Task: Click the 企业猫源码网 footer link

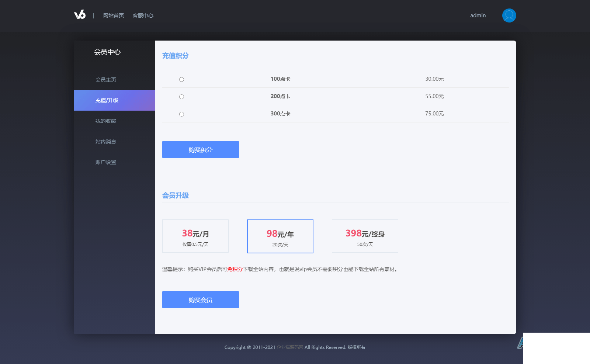Action: (290, 347)
